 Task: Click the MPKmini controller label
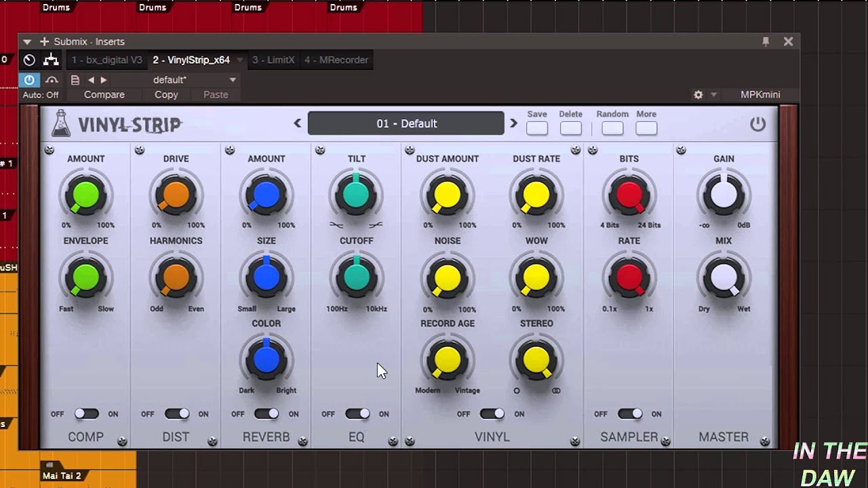pos(760,95)
